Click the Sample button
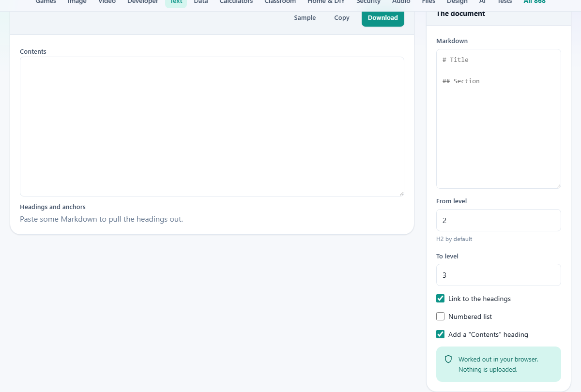Viewport: 581px width, 392px height. (x=305, y=18)
